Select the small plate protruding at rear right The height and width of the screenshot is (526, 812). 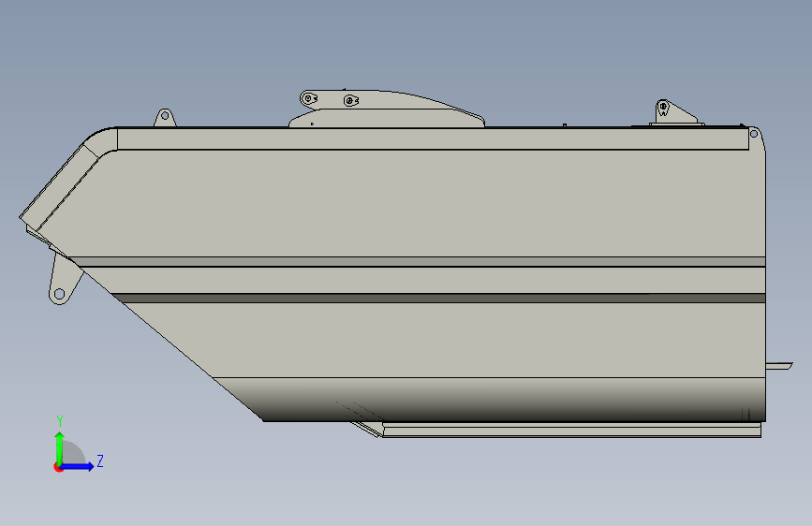tap(779, 366)
